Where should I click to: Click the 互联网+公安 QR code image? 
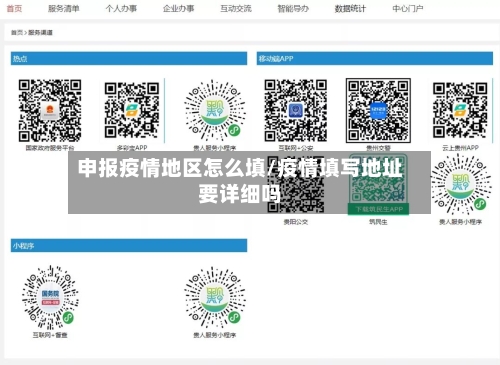click(296, 110)
